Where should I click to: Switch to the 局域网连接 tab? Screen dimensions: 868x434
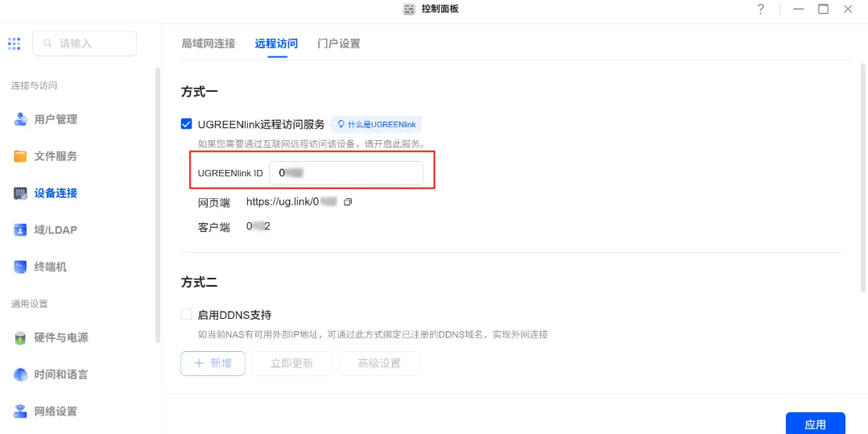tap(209, 43)
